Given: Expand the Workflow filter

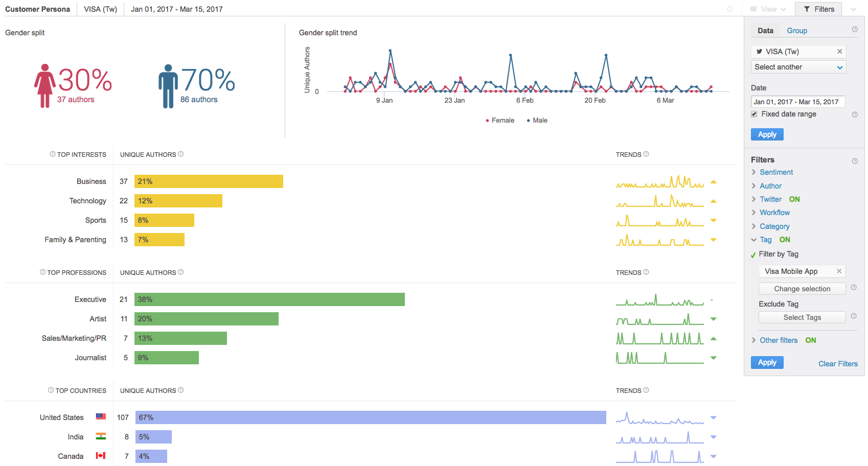Looking at the screenshot, I should coord(774,213).
